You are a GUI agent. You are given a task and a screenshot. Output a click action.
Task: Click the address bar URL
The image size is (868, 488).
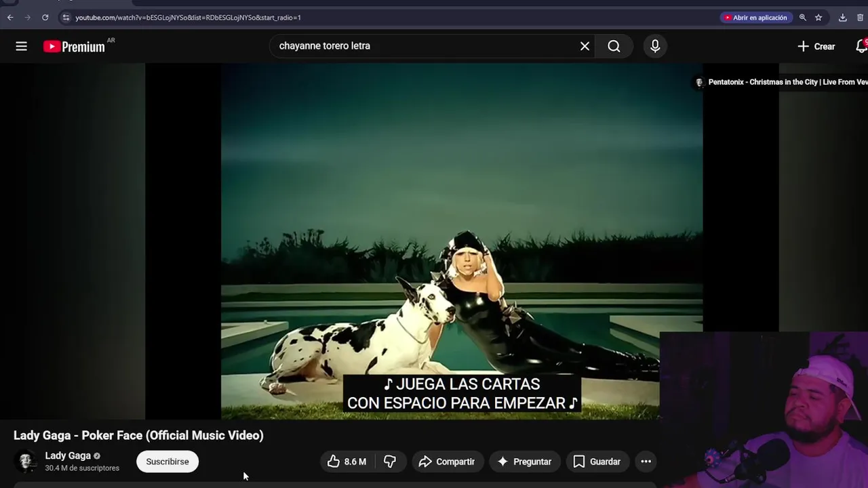pyautogui.click(x=188, y=18)
